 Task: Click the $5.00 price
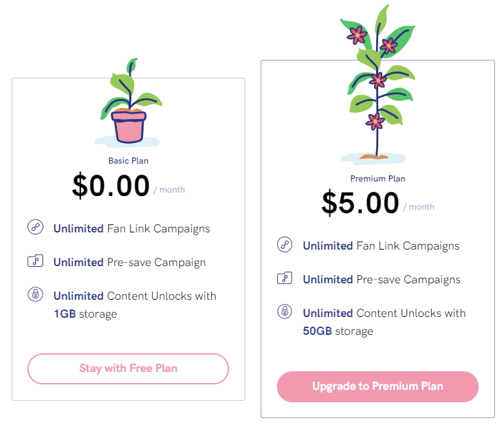tap(360, 204)
